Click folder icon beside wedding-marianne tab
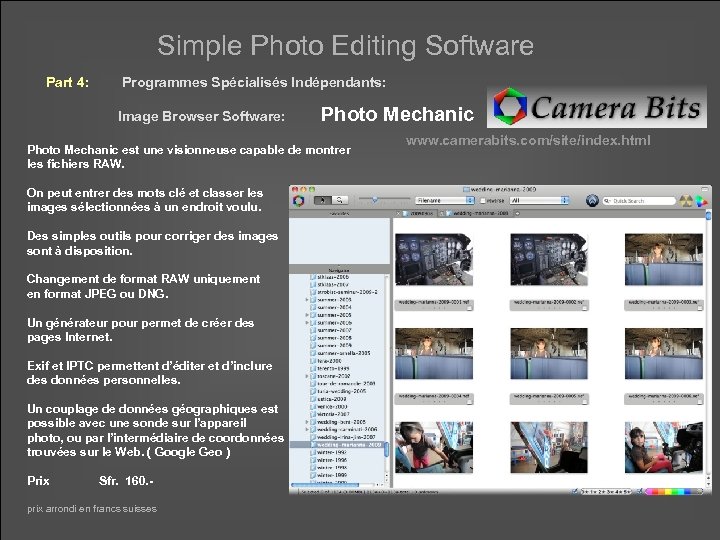 pos(450,214)
